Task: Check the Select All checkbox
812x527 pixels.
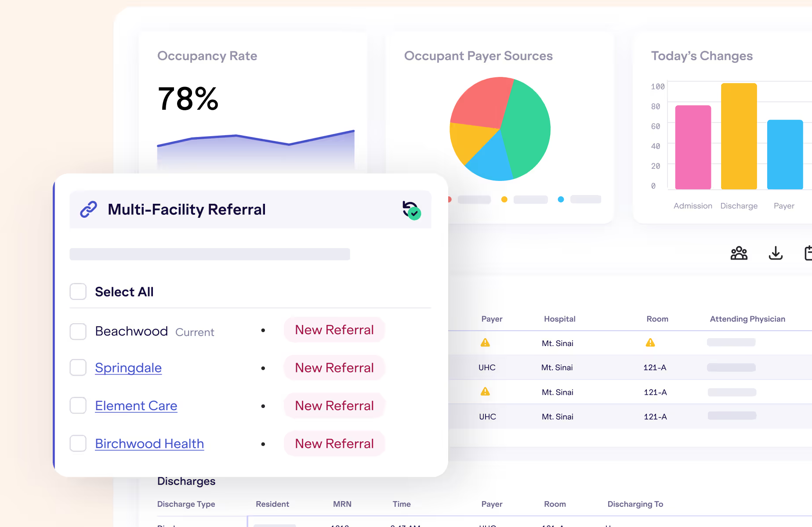Action: (x=78, y=292)
